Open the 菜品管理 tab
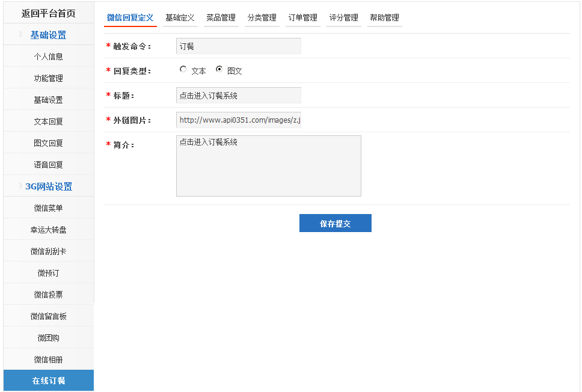The height and width of the screenshot is (392, 582). point(221,18)
